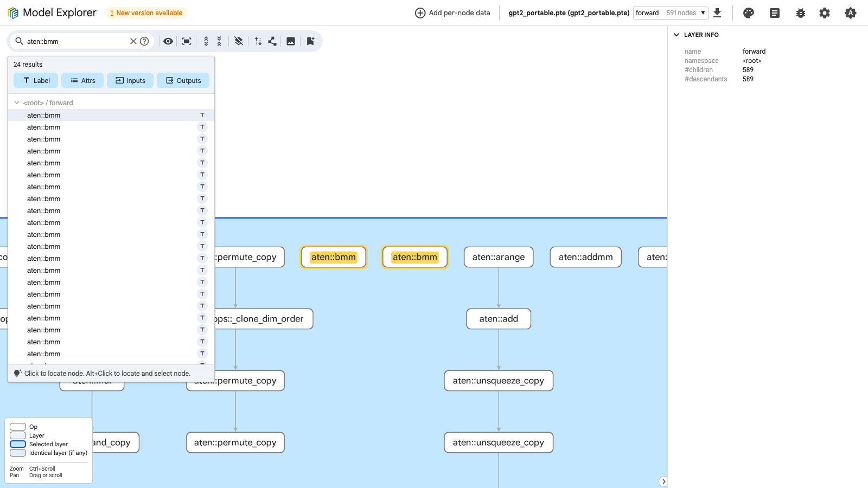This screenshot has height=488, width=868.
Task: Collapse the <root> / forward results group
Action: tap(17, 102)
